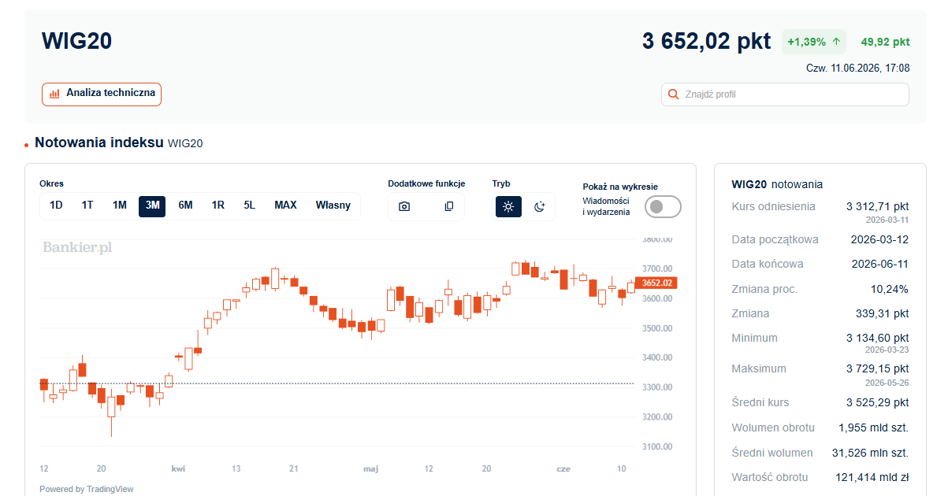Select the 5L period
The image size is (948, 496).
pos(249,205)
